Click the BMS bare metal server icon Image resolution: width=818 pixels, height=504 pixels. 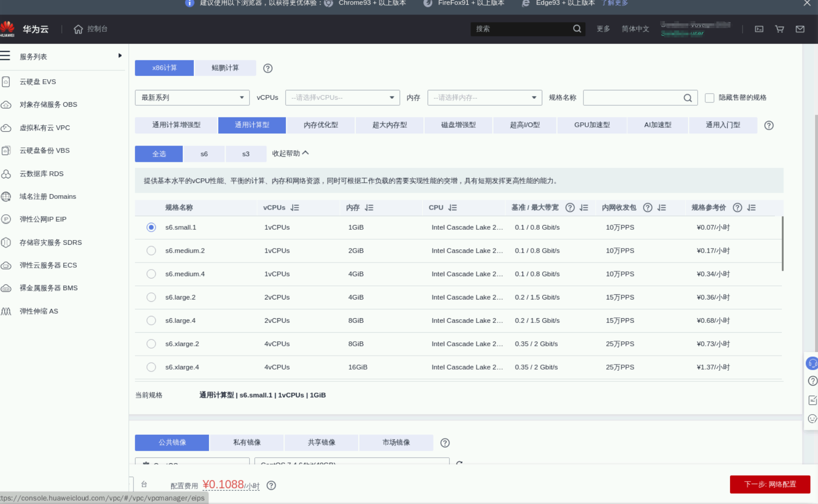[6, 288]
